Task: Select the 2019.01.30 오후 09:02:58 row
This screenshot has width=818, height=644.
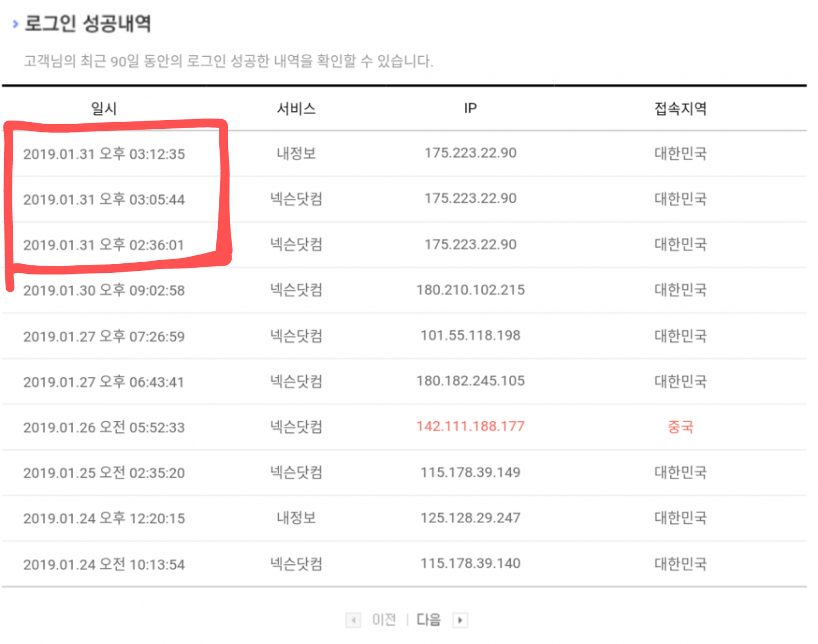Action: tap(105, 290)
